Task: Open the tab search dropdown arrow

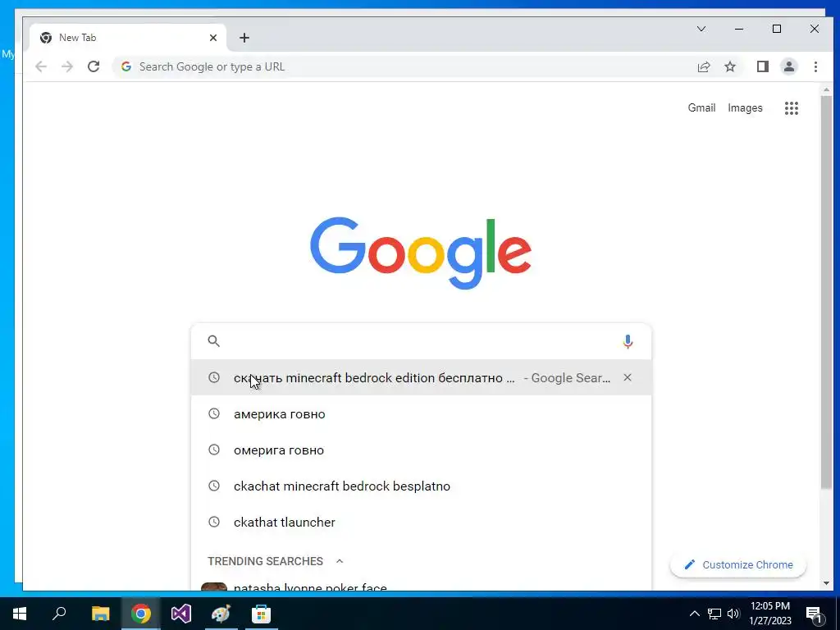Action: pos(701,29)
